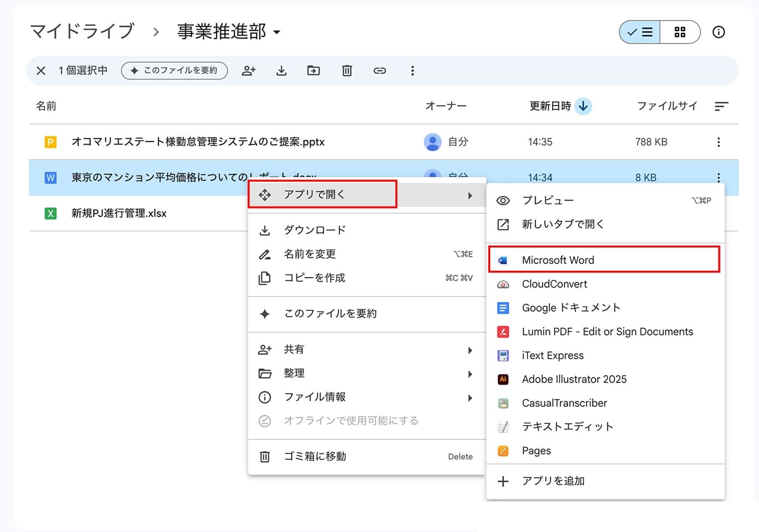Open file with Google ドキュメント
The height and width of the screenshot is (532, 759).
[606, 308]
